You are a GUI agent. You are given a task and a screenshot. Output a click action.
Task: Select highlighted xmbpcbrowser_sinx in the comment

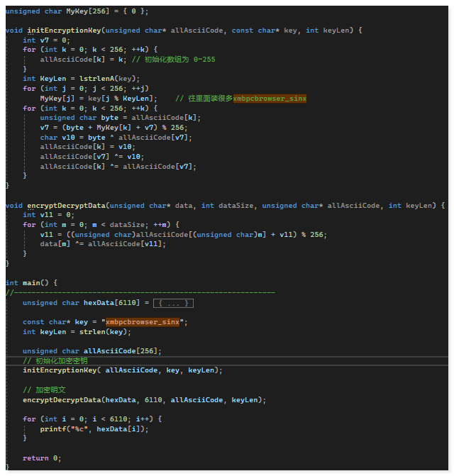(x=270, y=99)
